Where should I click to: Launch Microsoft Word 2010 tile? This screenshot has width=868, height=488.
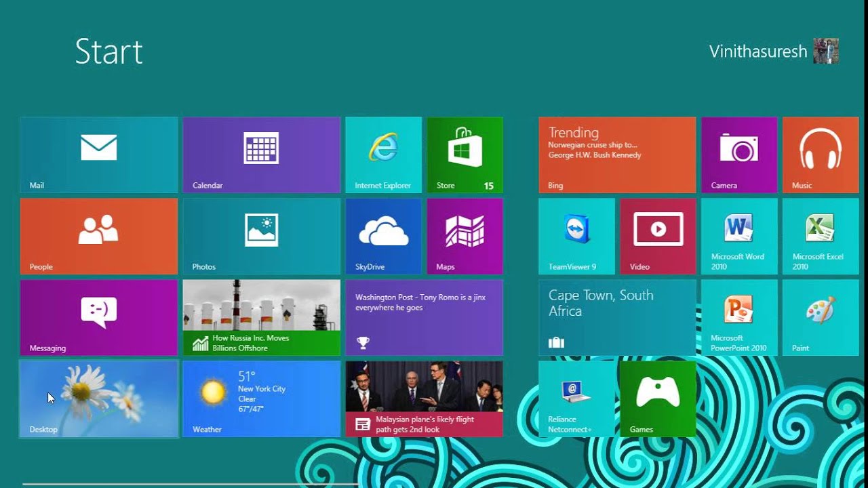(x=739, y=237)
